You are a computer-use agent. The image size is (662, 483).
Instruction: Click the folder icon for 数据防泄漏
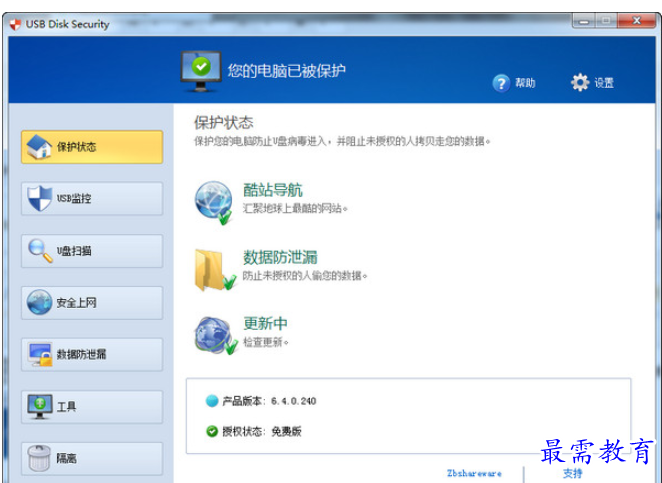point(214,270)
